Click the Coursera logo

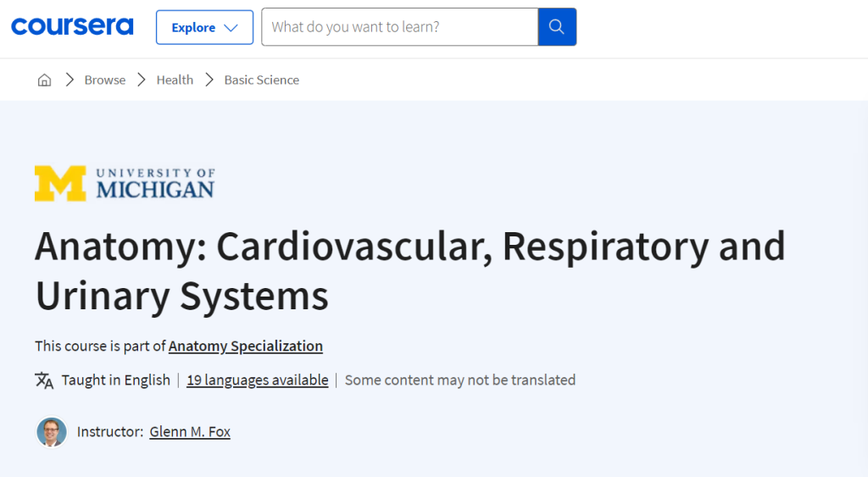click(x=72, y=26)
